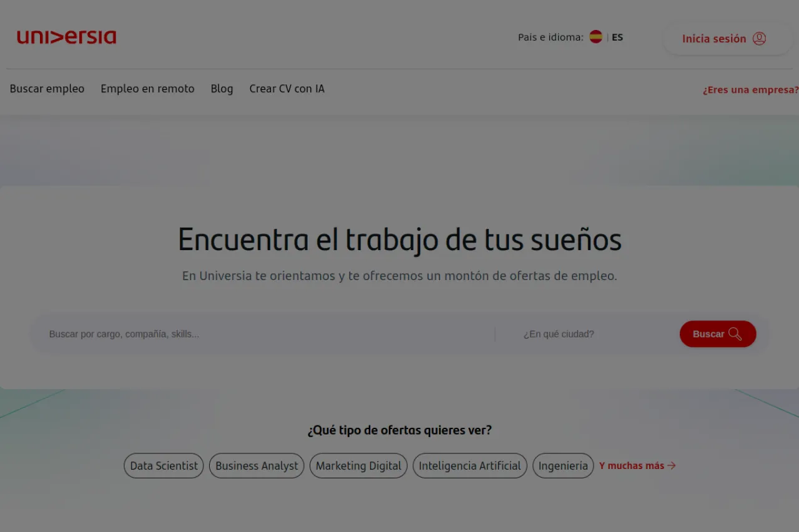Click the Universia logo
The width and height of the screenshot is (799, 532).
(67, 37)
